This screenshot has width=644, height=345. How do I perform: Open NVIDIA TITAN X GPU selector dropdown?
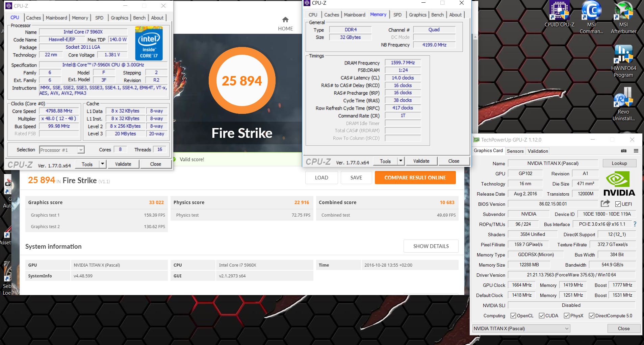click(x=521, y=328)
